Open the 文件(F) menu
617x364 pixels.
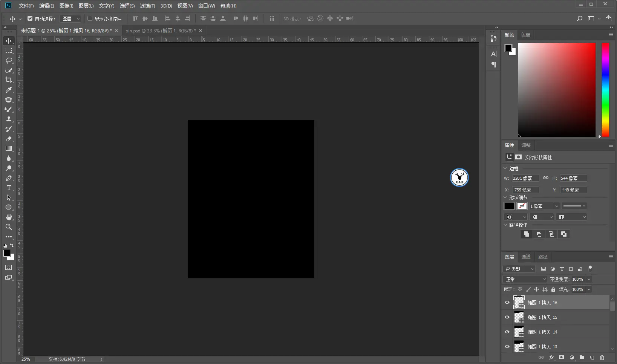[x=26, y=6]
